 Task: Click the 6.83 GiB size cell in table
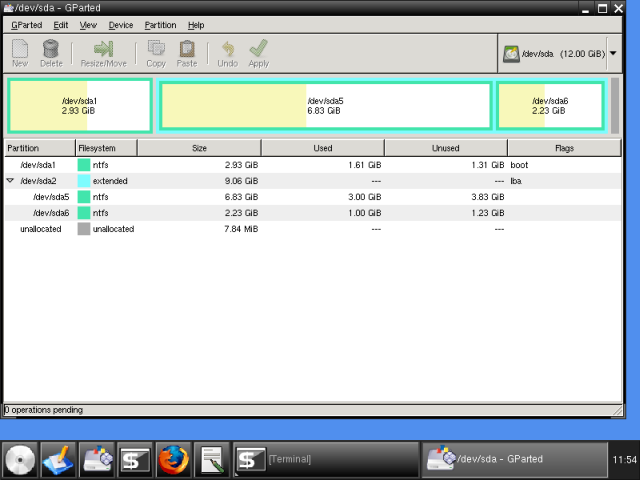point(241,197)
